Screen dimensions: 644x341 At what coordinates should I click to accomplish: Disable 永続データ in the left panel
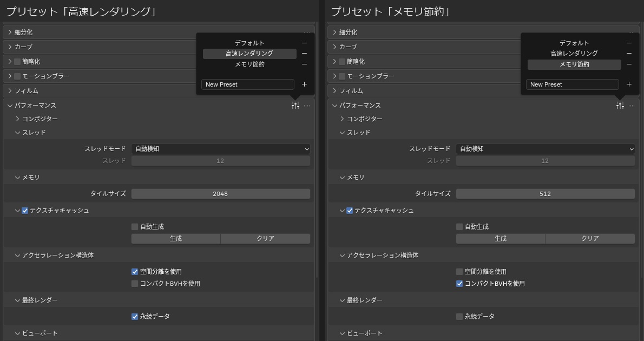click(135, 316)
